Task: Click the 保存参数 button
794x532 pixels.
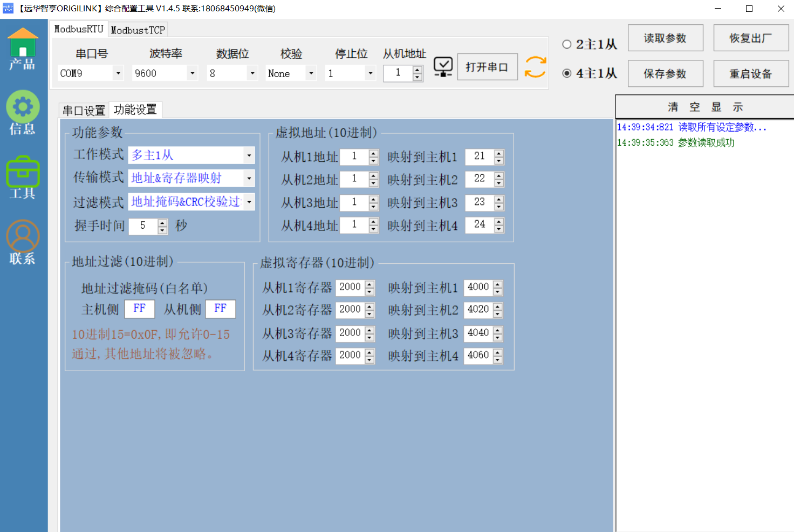Action: tap(665, 74)
